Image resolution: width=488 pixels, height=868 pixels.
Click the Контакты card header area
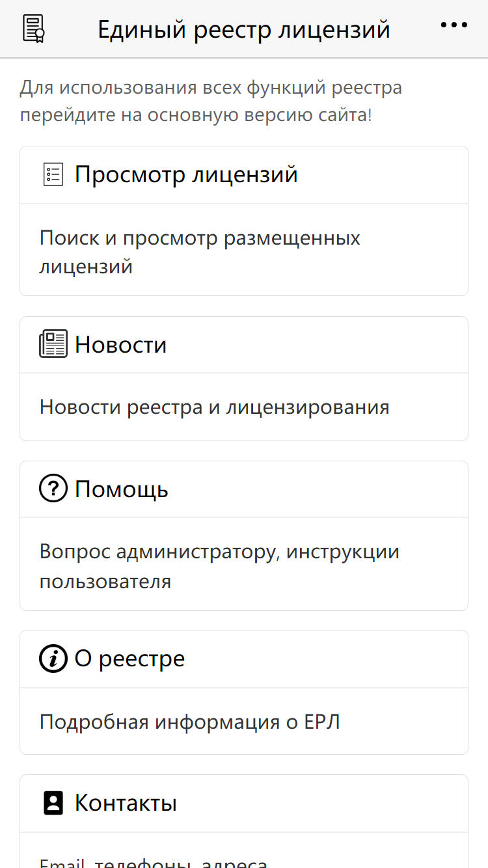pos(244,804)
